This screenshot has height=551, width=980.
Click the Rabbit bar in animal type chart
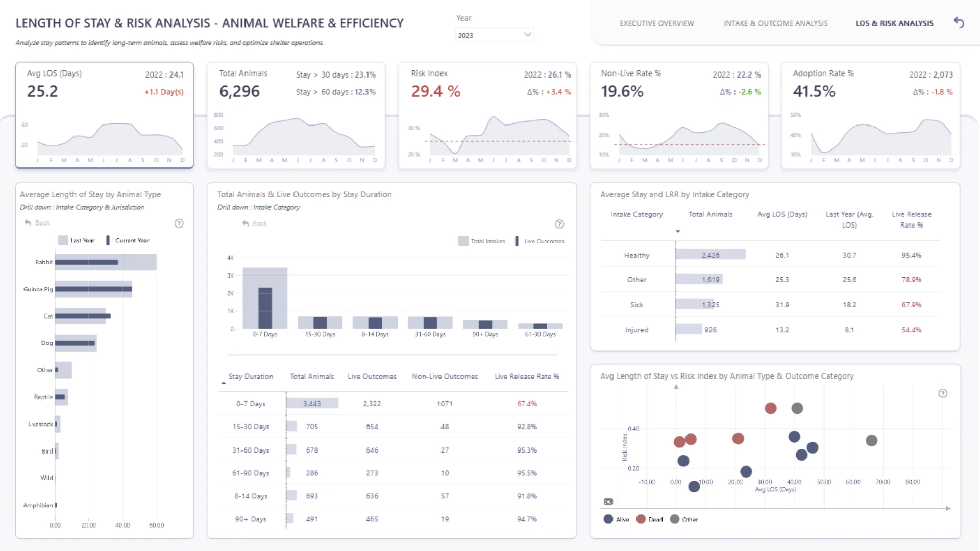pos(106,262)
